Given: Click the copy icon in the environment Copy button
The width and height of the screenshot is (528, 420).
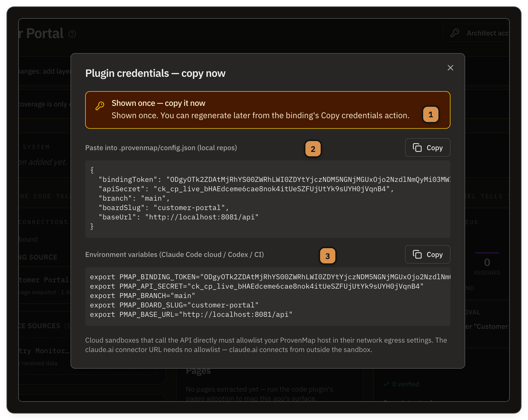Looking at the screenshot, I should tap(417, 255).
